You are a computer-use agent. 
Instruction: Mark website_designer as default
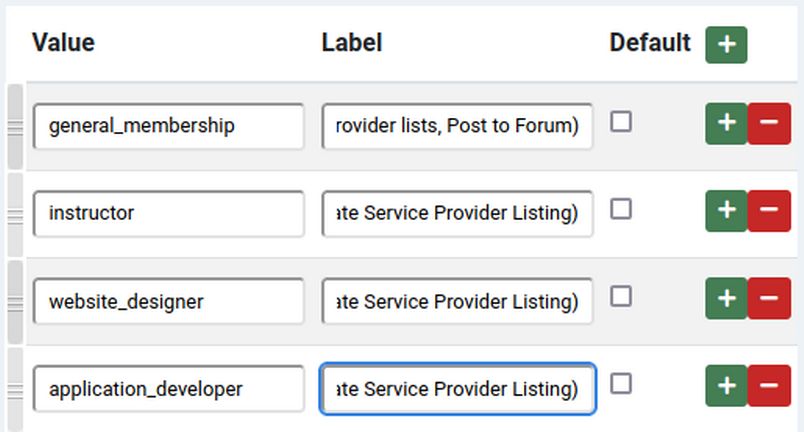[621, 296]
